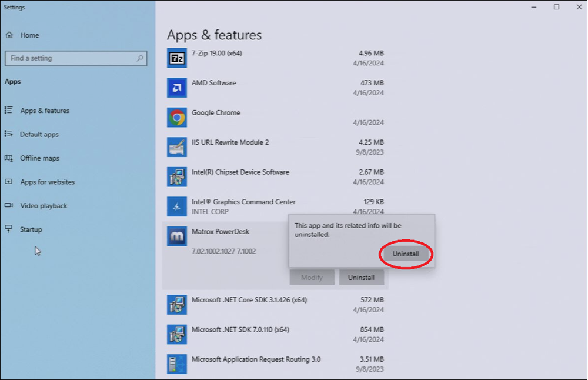The width and height of the screenshot is (588, 380).
Task: Click the Microsoft .NET SDK 7.0.110 icon
Action: click(176, 334)
